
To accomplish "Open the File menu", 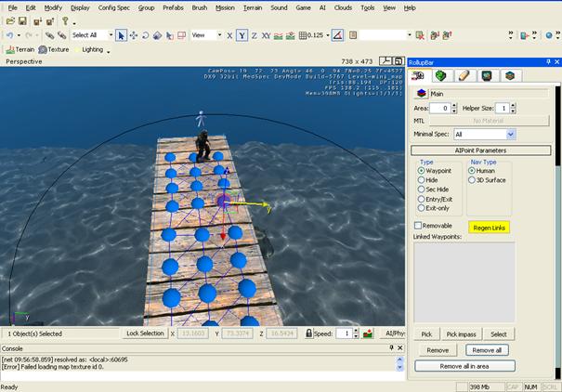I will (12, 7).
